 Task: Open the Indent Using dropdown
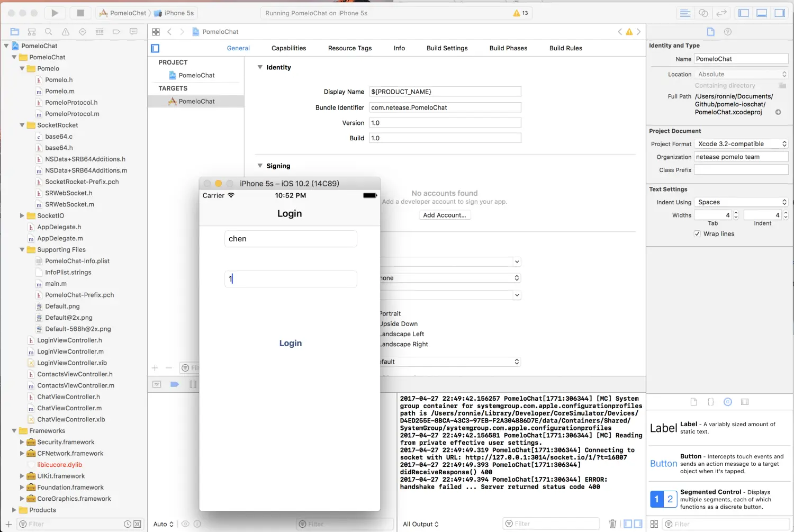pyautogui.click(x=741, y=202)
